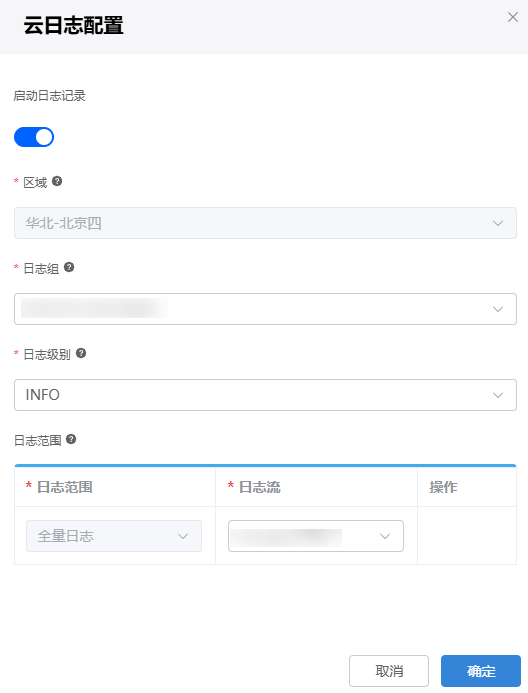The height and width of the screenshot is (693, 528).
Task: Toggle the 启动日志记录 switch off
Action: point(34,137)
